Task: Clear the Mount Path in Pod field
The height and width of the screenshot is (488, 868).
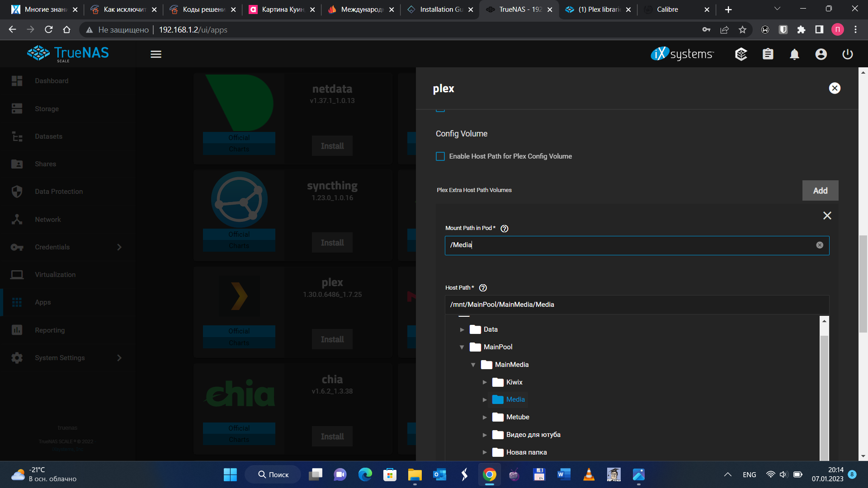Action: coord(820,245)
